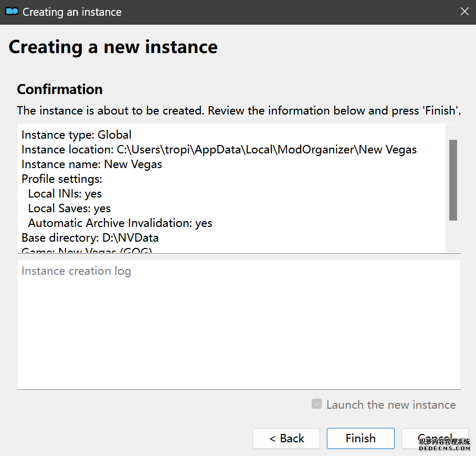This screenshot has width=476, height=456.
Task: Click the Confirmation section heading
Action: (x=60, y=89)
